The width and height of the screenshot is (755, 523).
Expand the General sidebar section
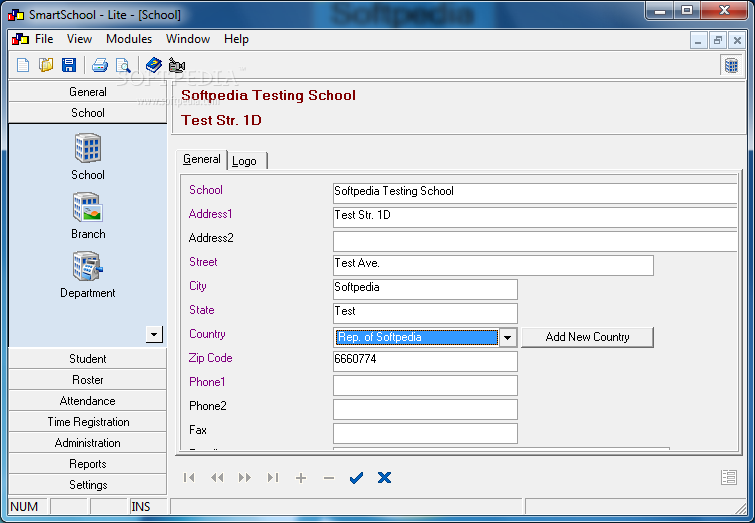pyautogui.click(x=88, y=92)
